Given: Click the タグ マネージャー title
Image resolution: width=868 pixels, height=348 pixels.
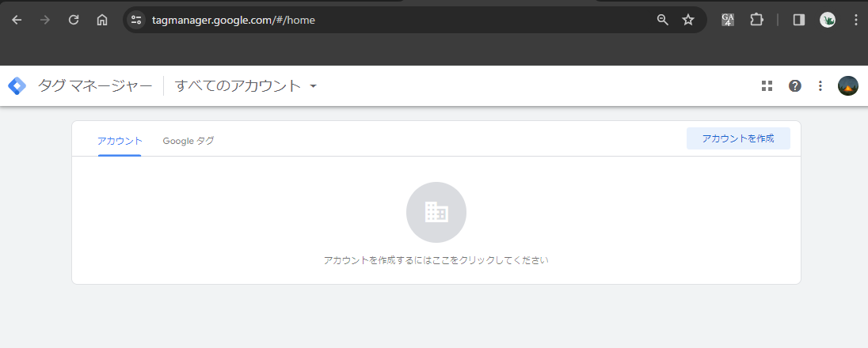Looking at the screenshot, I should point(95,85).
